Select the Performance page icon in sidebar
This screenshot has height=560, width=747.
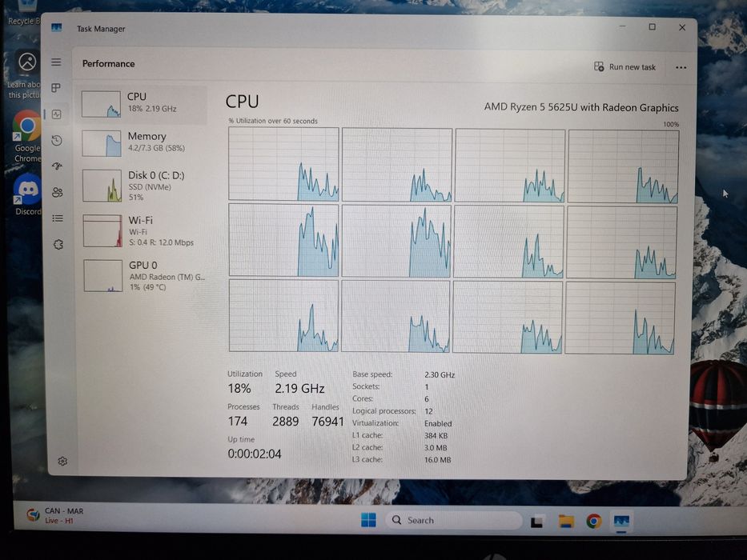tap(57, 114)
